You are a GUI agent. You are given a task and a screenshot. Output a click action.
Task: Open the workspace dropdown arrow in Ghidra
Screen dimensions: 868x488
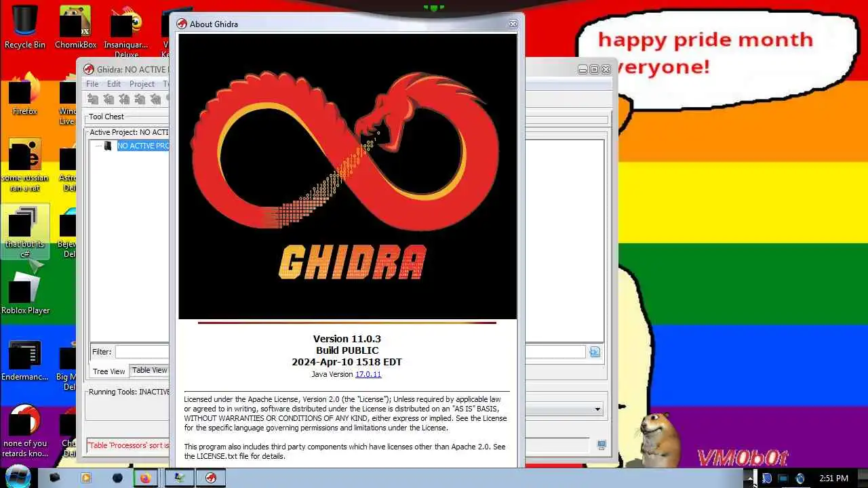[x=597, y=409]
